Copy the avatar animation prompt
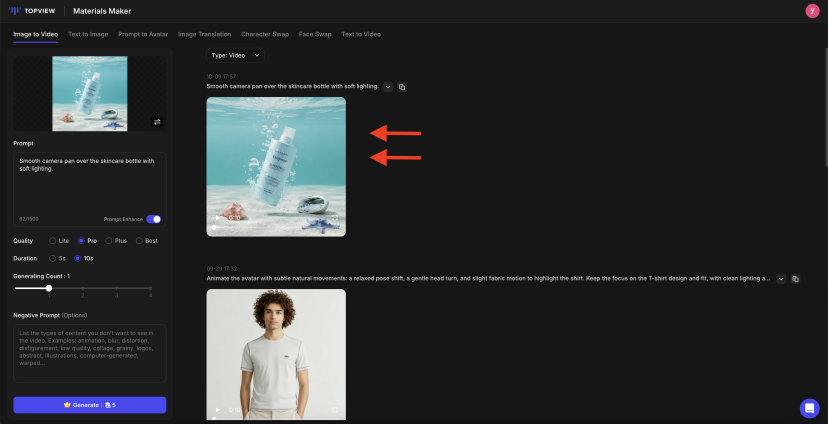The image size is (828, 424). pos(795,278)
